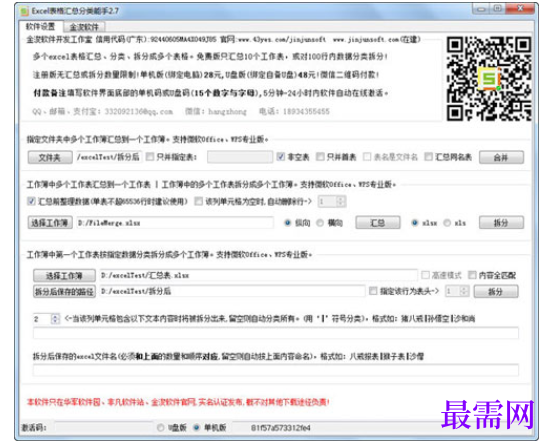
Task: Click the specified sheet name input field
Action: click(x=240, y=157)
